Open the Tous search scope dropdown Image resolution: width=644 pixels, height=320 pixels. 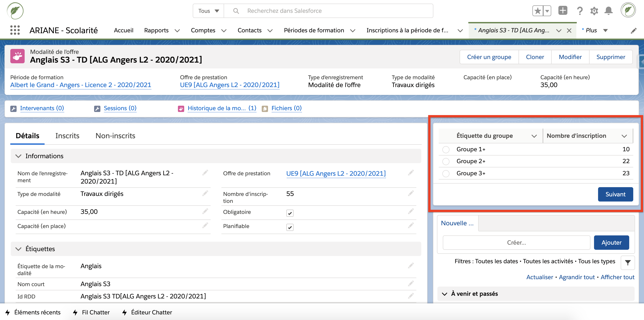point(208,11)
